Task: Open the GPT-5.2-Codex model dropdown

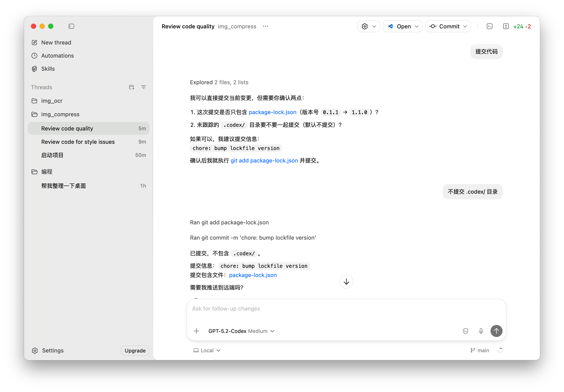Action: pyautogui.click(x=241, y=331)
